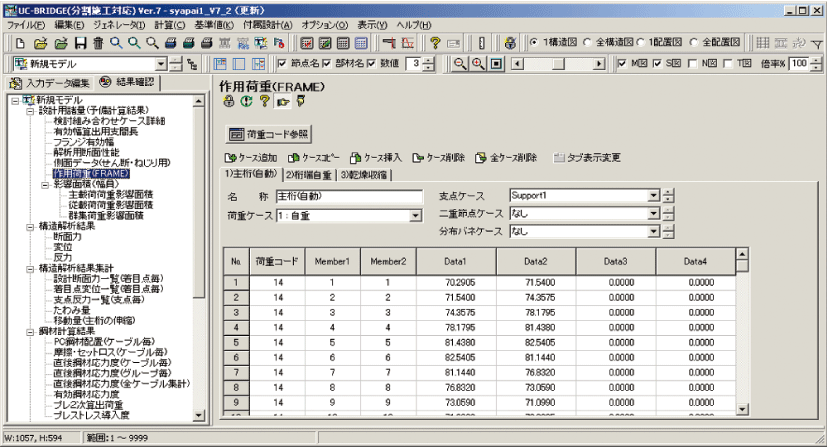Switch to the 2)桁端自重 tab

click(x=309, y=175)
